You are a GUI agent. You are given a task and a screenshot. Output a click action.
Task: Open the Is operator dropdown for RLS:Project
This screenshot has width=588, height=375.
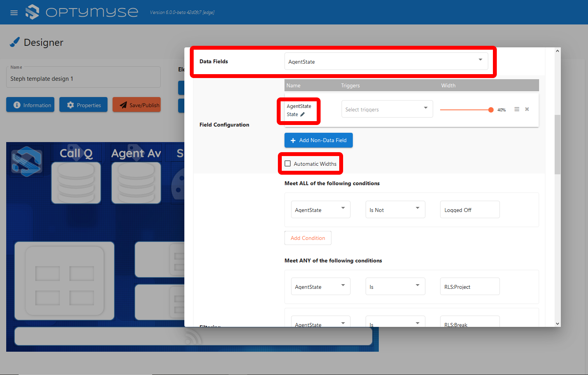point(395,286)
